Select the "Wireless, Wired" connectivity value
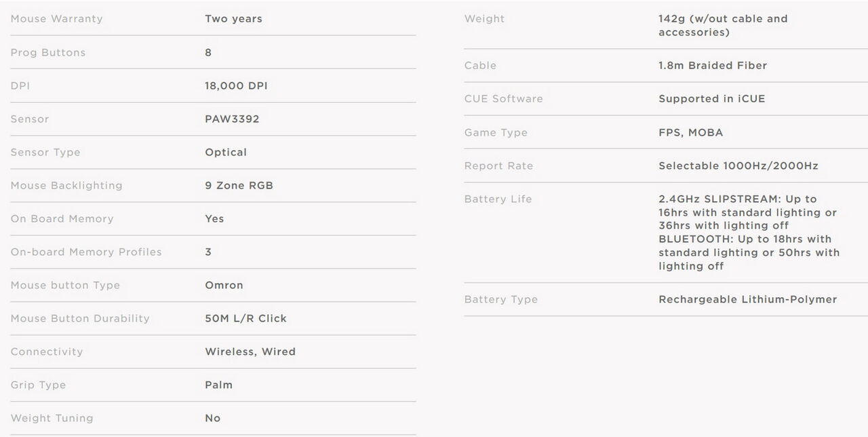 click(250, 351)
